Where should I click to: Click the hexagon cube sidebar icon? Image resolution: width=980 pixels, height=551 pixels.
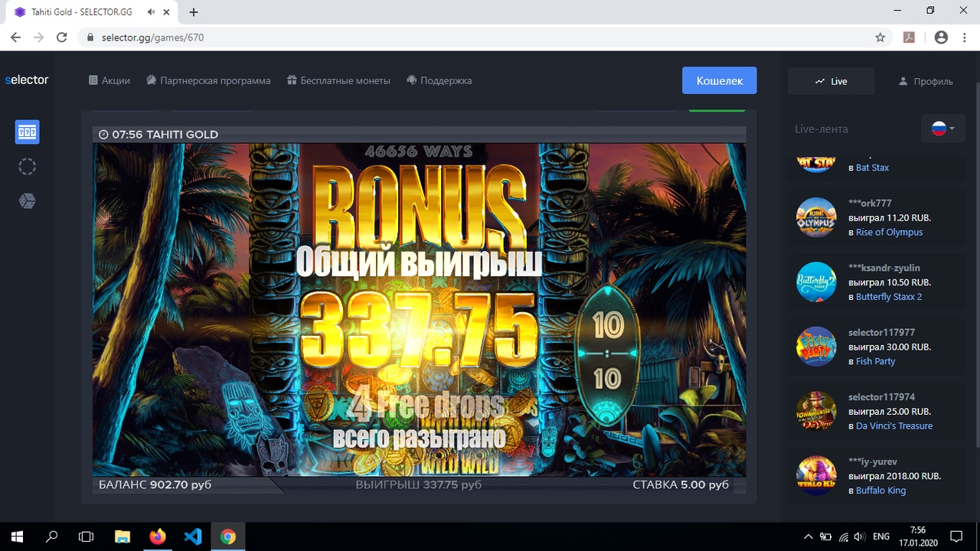coord(27,201)
